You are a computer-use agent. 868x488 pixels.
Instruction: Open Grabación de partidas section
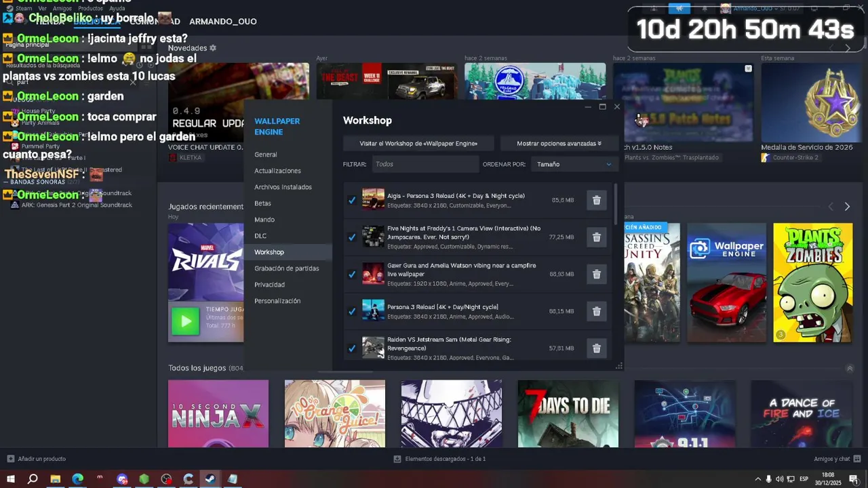click(287, 268)
